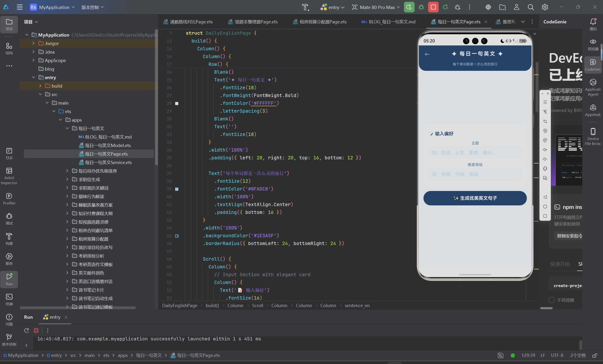Switch to 租房预算分配器Page.ets tab
Screen dimensions: 603x364
320,22
